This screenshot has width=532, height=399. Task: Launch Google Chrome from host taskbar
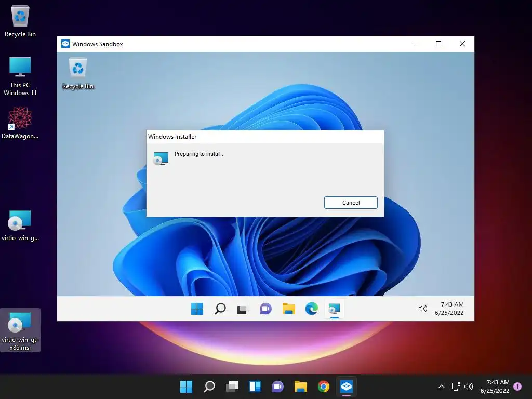pyautogui.click(x=324, y=387)
